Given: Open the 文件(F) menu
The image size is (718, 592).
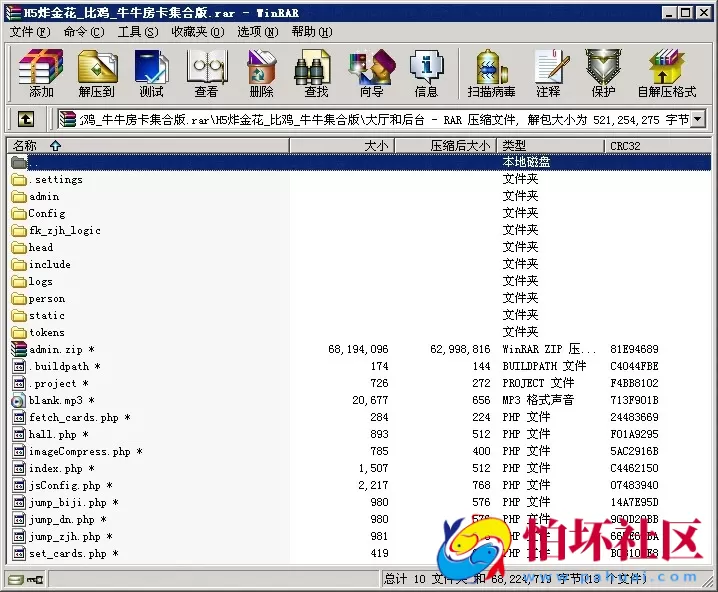Looking at the screenshot, I should pos(30,32).
